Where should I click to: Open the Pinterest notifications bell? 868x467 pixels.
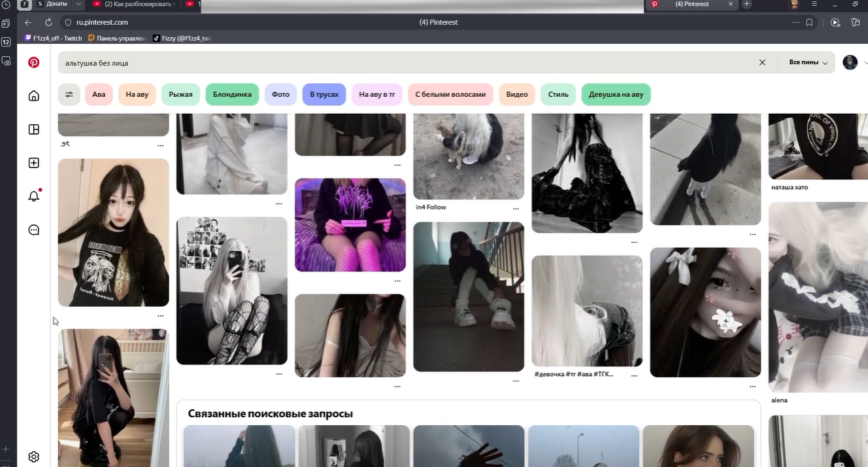click(33, 196)
